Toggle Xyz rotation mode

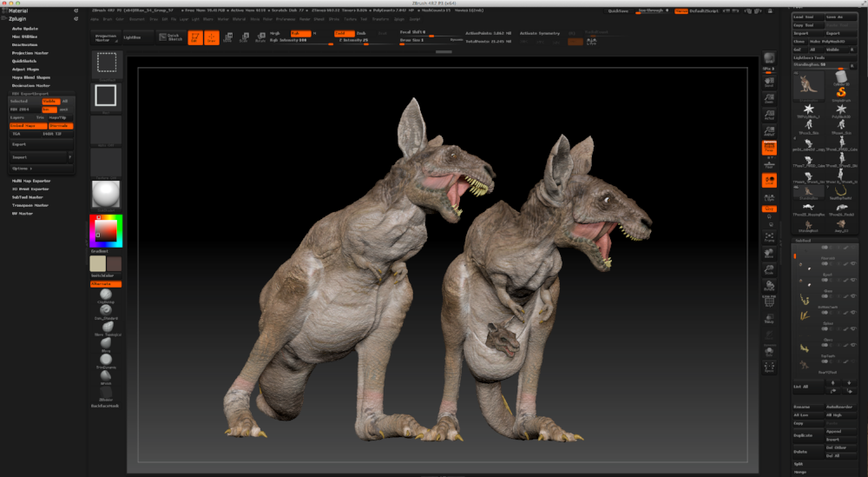tap(769, 209)
